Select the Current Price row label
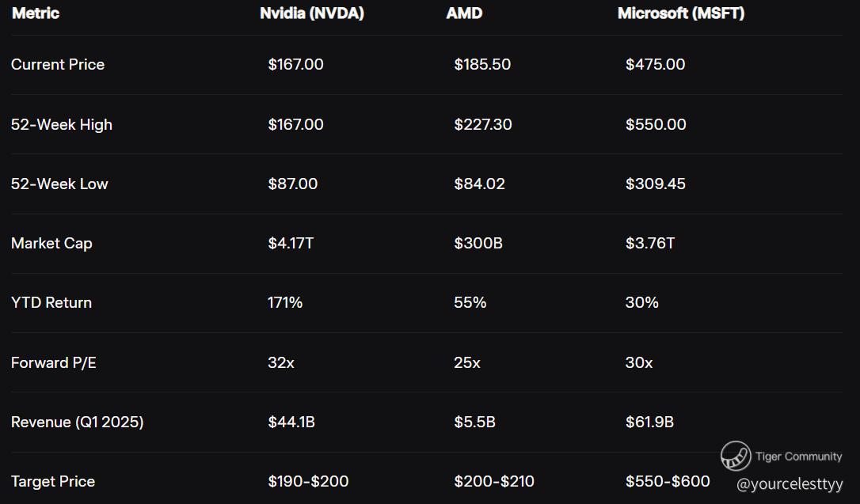Image resolution: width=860 pixels, height=504 pixels. 58,65
